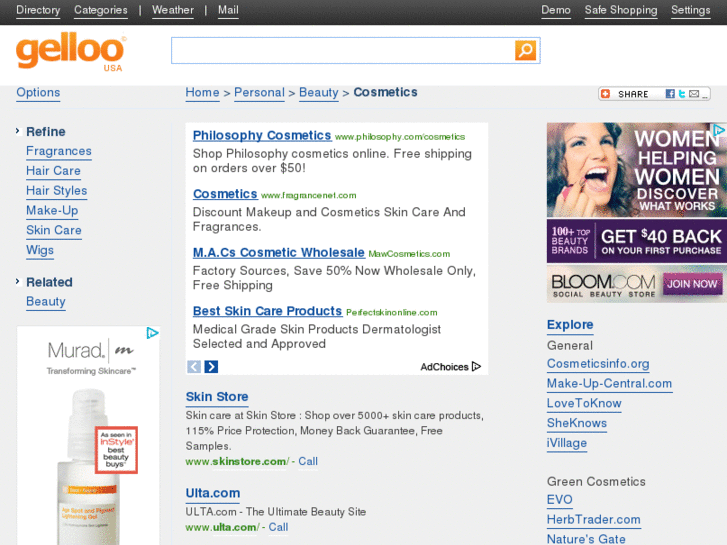Open iVillage link
Screen dimensions: 727x545
pos(567,443)
